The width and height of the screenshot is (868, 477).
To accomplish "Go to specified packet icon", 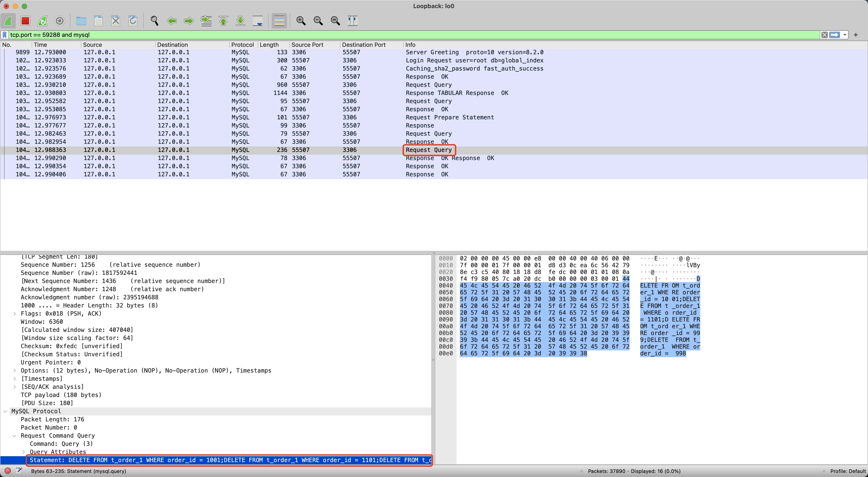I will coord(206,21).
